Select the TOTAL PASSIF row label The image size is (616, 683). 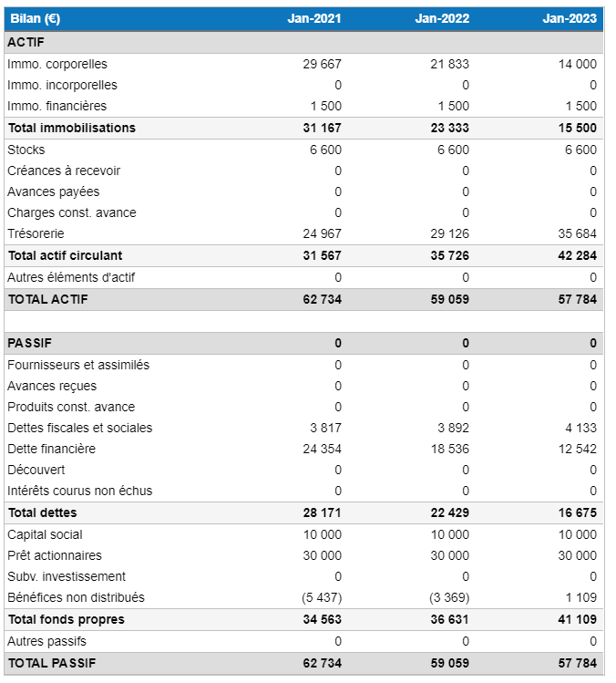tap(51, 663)
